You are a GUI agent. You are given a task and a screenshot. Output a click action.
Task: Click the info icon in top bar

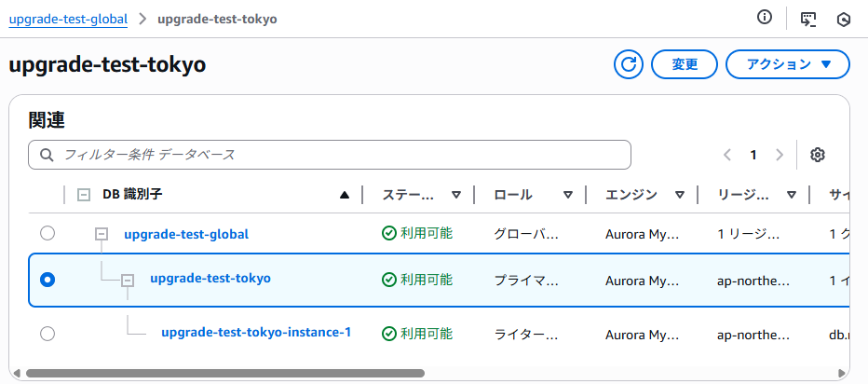(765, 18)
